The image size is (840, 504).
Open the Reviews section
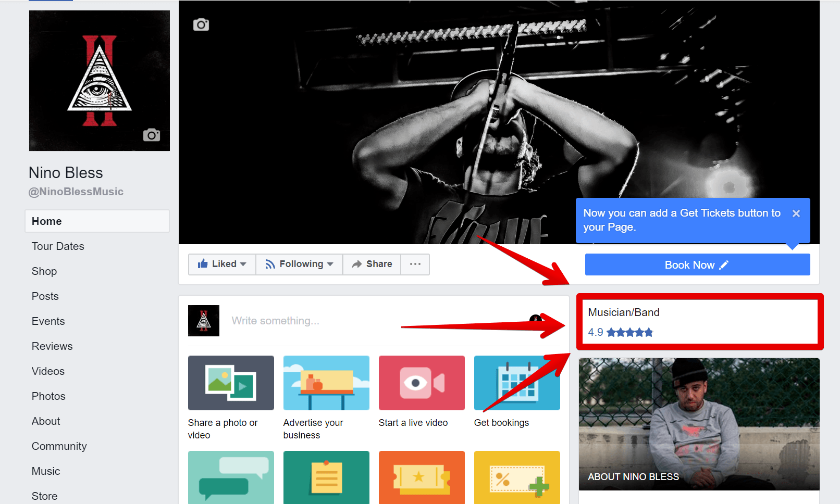(x=52, y=346)
